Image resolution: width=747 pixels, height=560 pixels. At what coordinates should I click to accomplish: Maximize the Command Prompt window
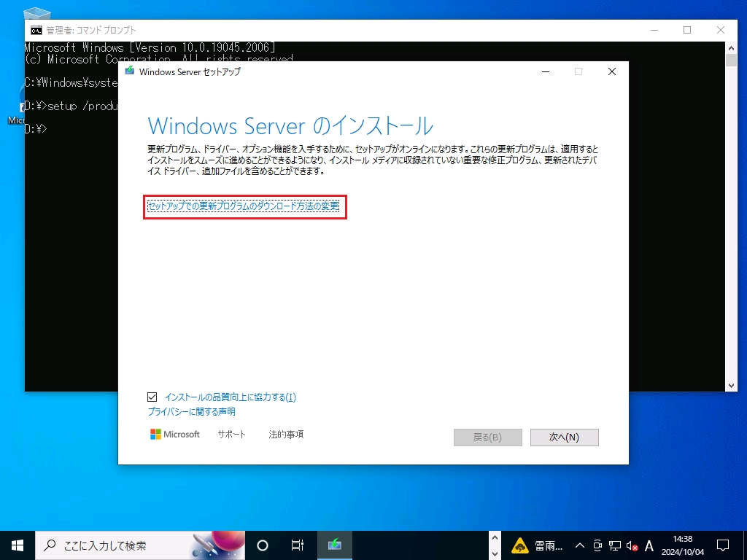click(687, 30)
